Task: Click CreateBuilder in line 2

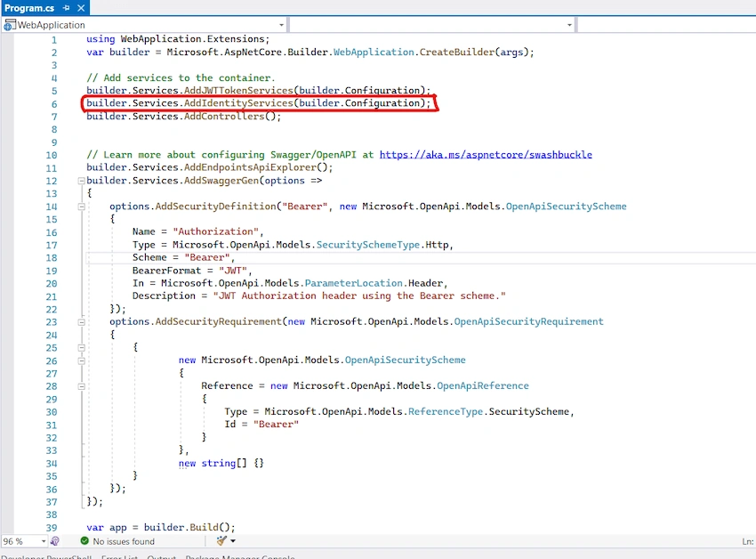Action: 456,53
